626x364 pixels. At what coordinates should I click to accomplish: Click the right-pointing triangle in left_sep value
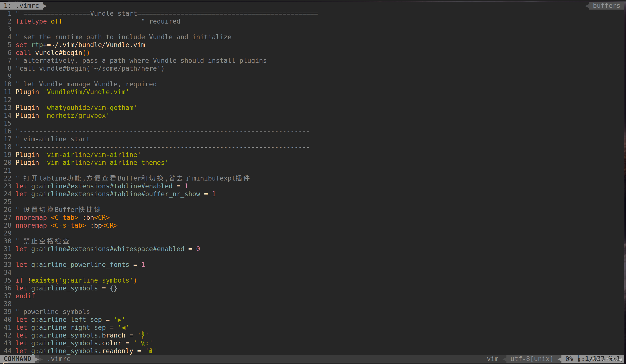click(x=120, y=320)
